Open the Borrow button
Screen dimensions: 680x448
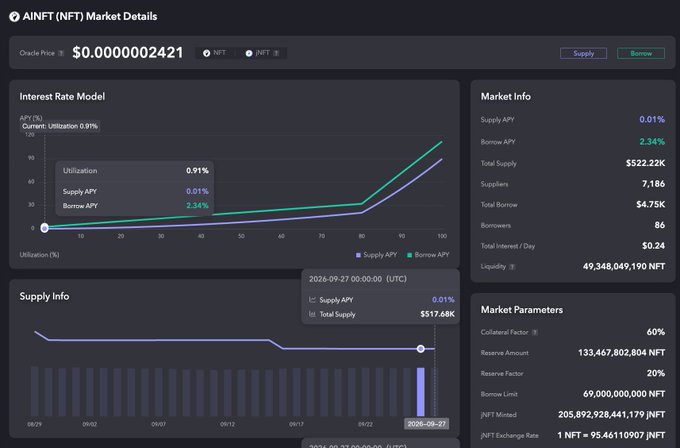pos(641,53)
